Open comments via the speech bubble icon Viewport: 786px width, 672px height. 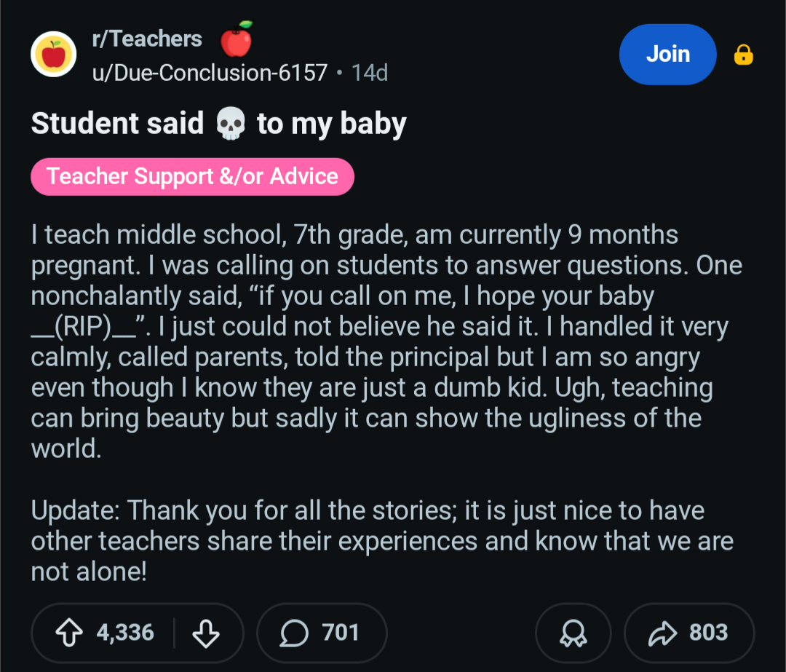[293, 633]
